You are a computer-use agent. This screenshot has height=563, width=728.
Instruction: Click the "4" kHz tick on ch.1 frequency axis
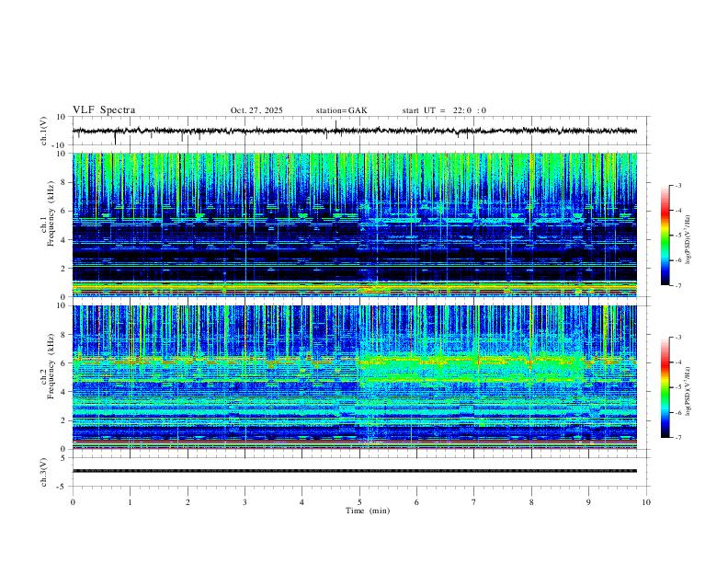pyautogui.click(x=63, y=240)
